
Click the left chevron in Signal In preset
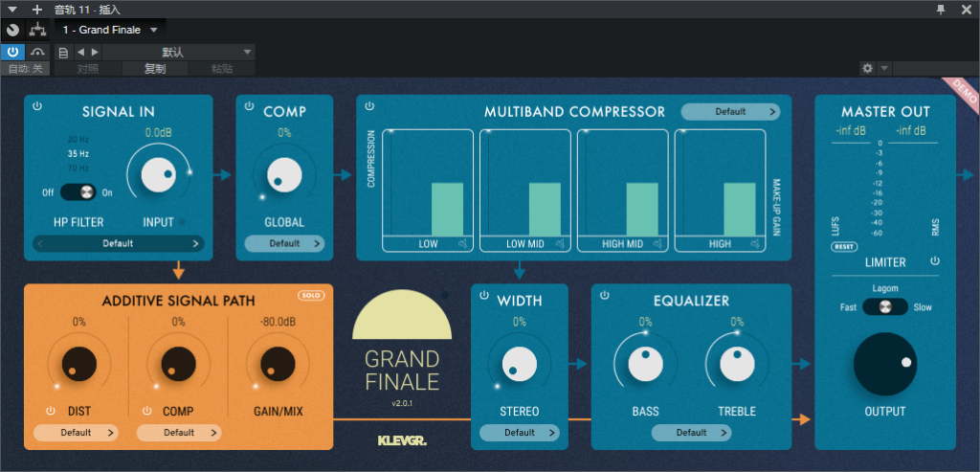[x=40, y=244]
